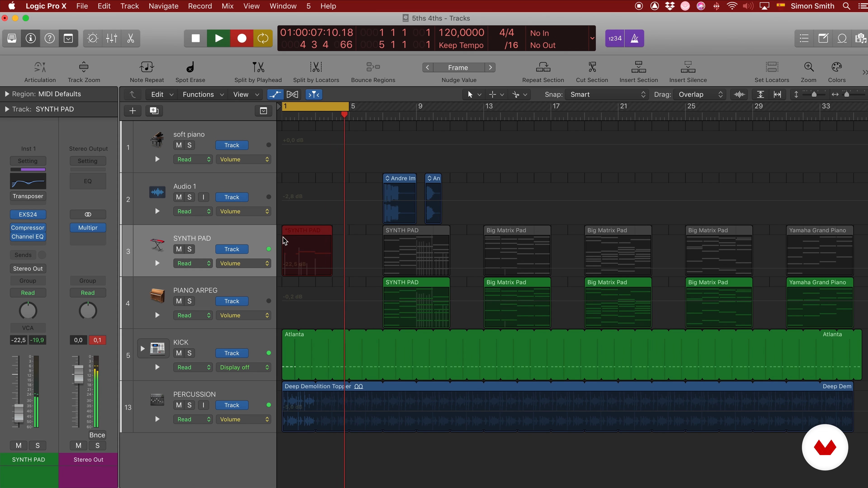Open the Drag Overlap dropdown
Screen dimensions: 868x488
tap(700, 95)
